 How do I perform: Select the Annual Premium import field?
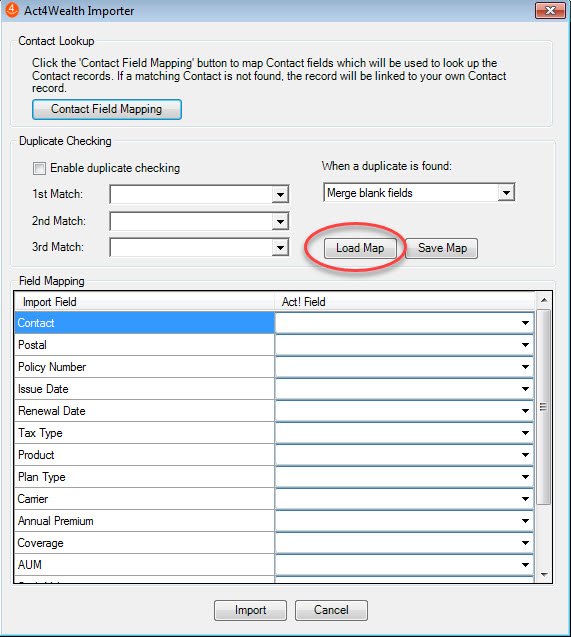[145, 521]
